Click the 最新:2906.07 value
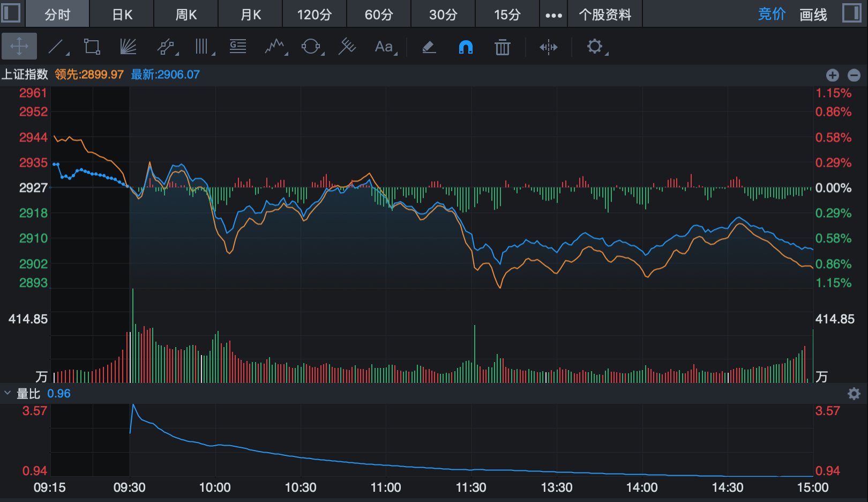Screen dimensions: 868x502 point(166,75)
